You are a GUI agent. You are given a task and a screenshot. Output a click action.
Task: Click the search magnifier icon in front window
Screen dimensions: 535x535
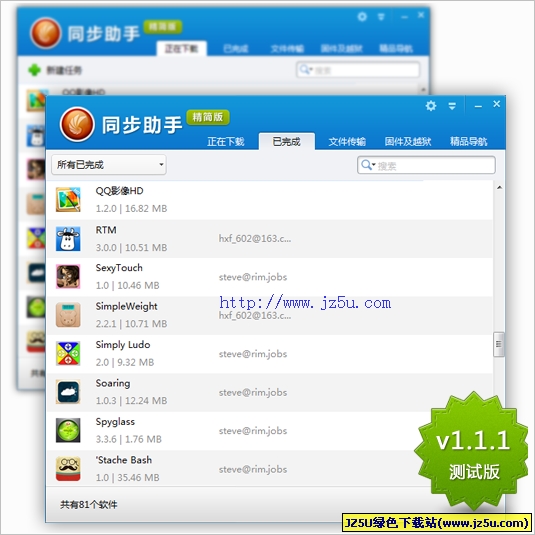(366, 165)
